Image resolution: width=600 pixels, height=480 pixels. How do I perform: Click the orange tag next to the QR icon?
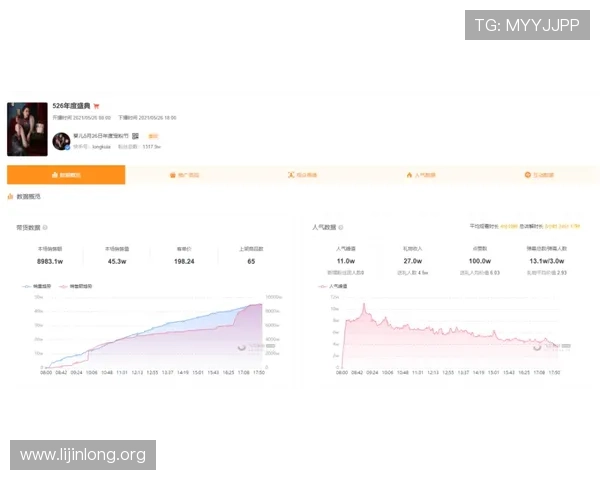[x=153, y=136]
